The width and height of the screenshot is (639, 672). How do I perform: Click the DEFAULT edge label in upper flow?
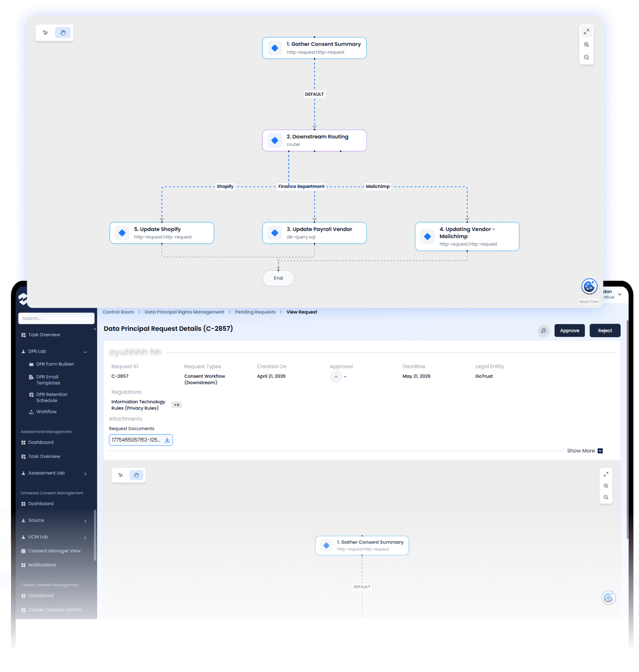(x=314, y=94)
